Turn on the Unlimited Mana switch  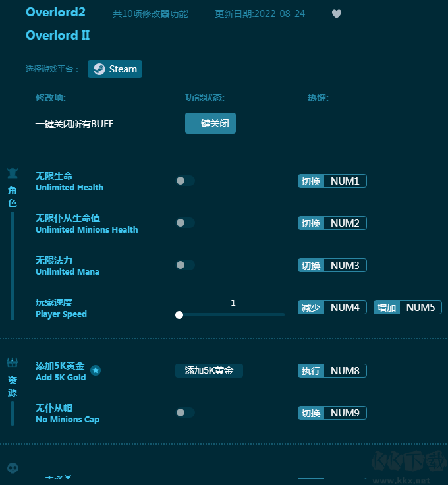185,265
